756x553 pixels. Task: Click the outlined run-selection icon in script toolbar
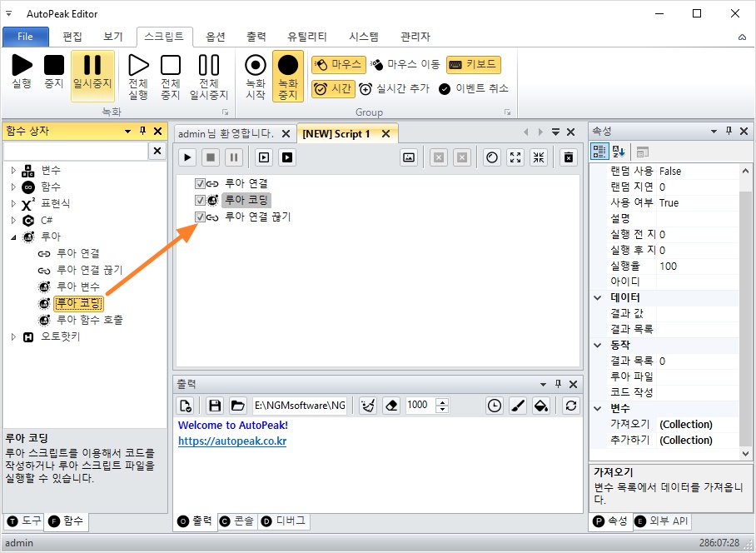coord(264,157)
